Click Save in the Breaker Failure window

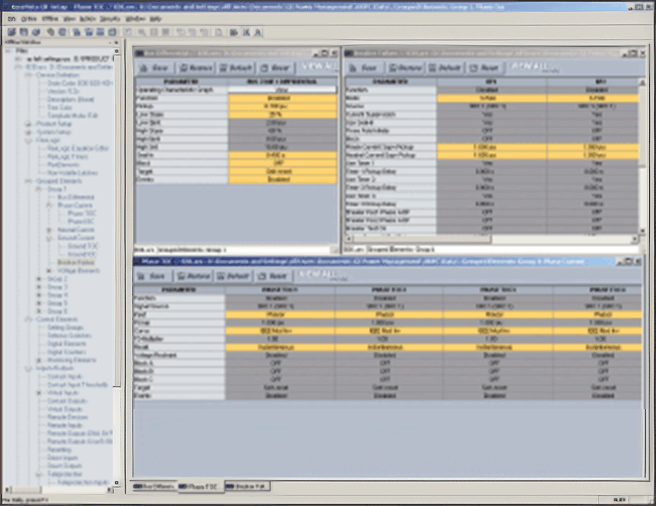pos(364,68)
